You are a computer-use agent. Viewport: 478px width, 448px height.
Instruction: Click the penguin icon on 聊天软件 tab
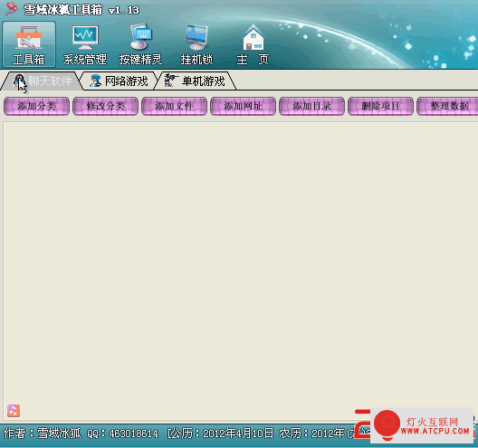pos(20,81)
